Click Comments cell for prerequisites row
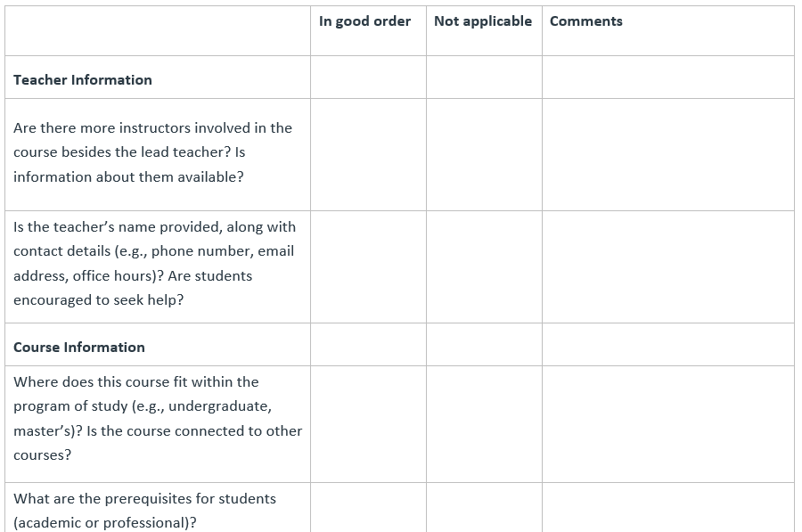This screenshot has width=802, height=532. [667, 508]
